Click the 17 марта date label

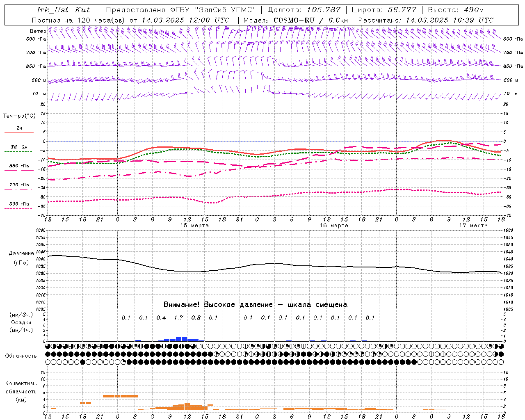[473, 225]
